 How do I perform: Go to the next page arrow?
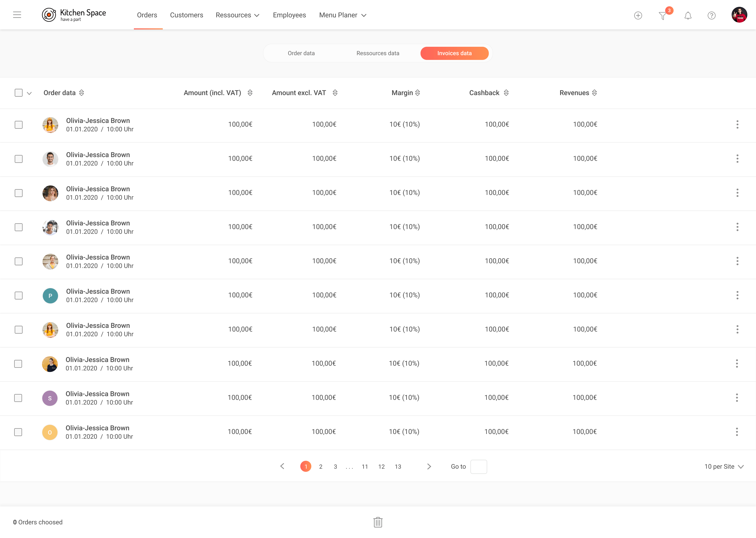pyautogui.click(x=429, y=467)
